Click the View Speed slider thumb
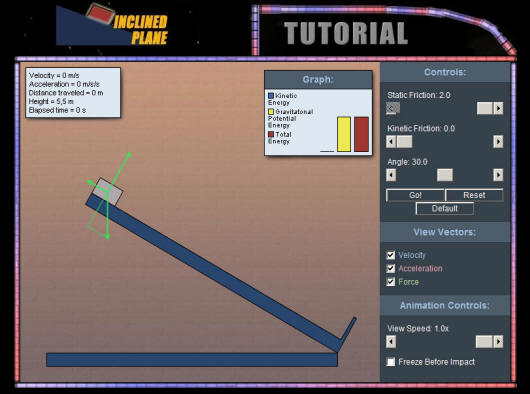This screenshot has height=394, width=530. click(484, 342)
